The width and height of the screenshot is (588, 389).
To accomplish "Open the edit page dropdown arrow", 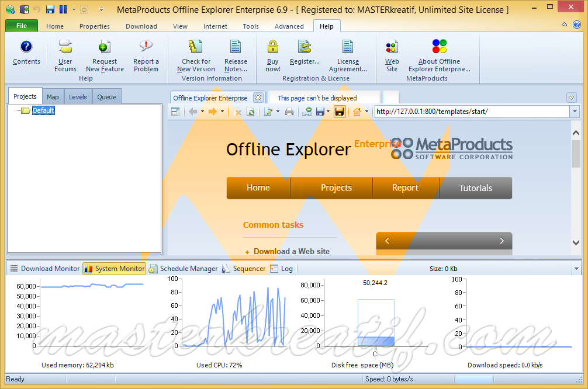I will 278,112.
